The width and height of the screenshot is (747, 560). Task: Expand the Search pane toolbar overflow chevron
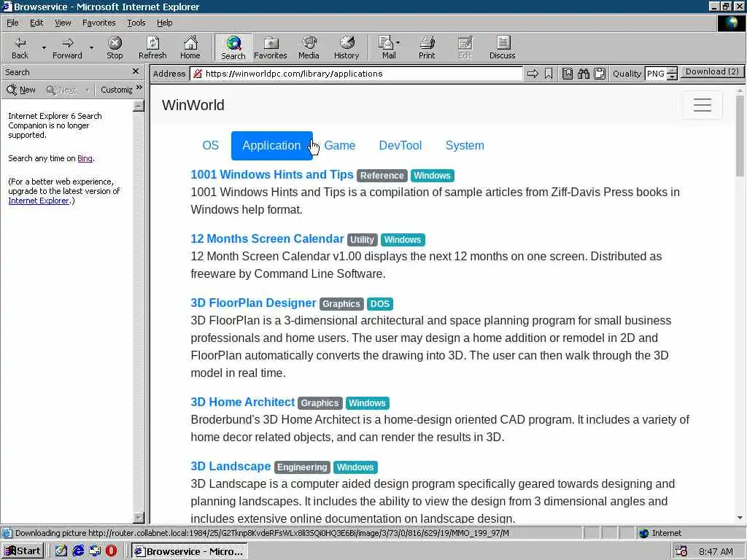139,87
